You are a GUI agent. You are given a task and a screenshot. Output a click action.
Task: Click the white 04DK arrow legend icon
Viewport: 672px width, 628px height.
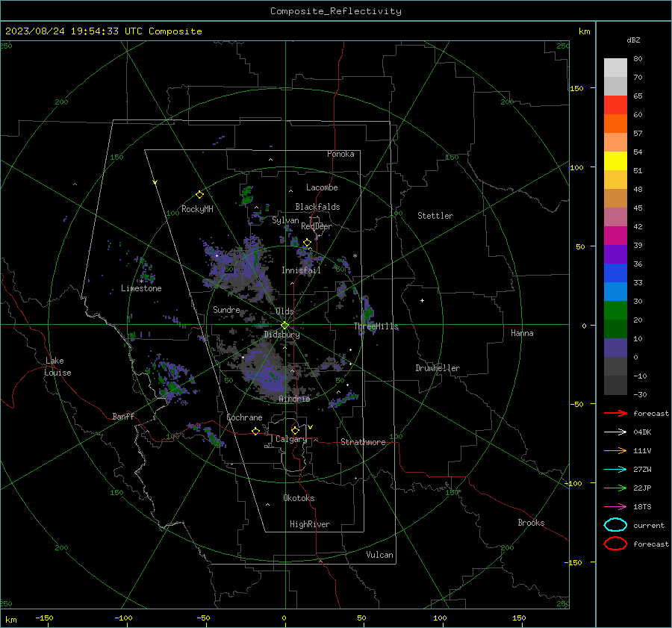[615, 432]
